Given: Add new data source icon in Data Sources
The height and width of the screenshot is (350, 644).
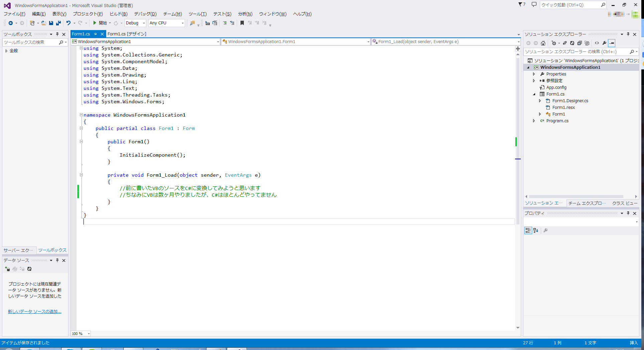Looking at the screenshot, I should click(x=7, y=269).
